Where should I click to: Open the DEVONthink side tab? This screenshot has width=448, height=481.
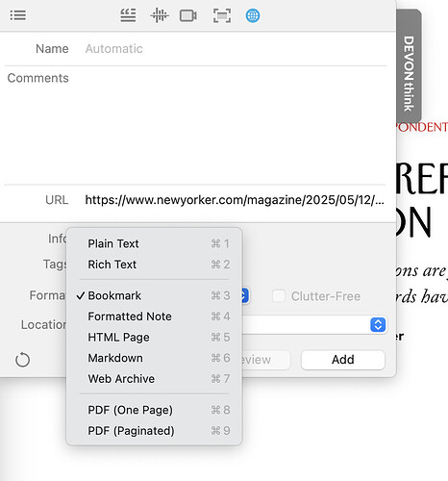(409, 66)
